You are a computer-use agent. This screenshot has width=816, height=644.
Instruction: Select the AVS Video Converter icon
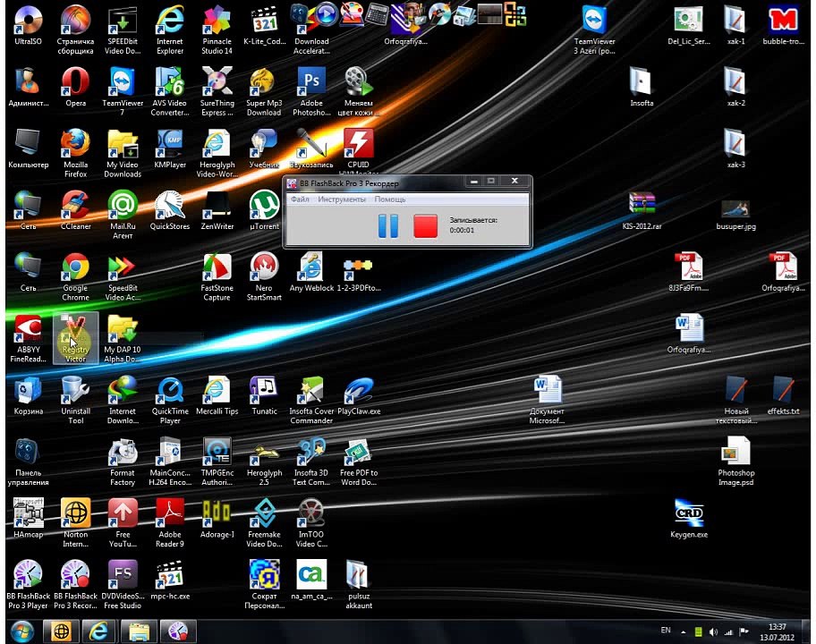coord(170,92)
